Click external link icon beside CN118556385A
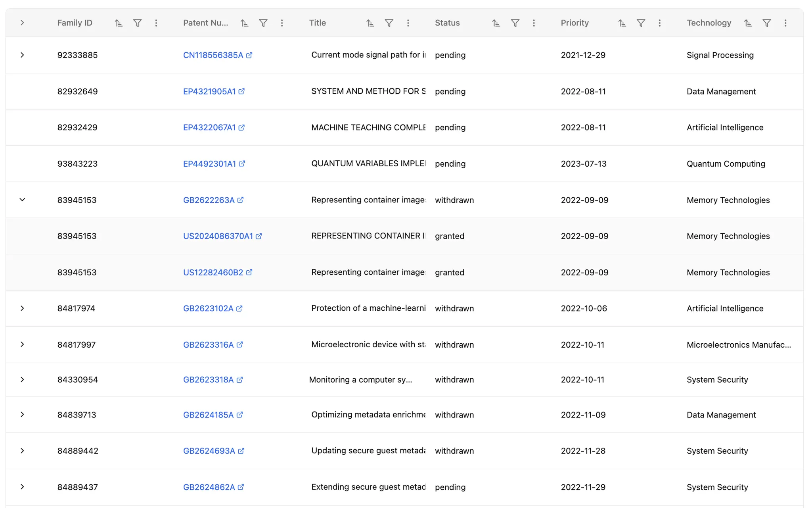The height and width of the screenshot is (508, 812). click(249, 55)
